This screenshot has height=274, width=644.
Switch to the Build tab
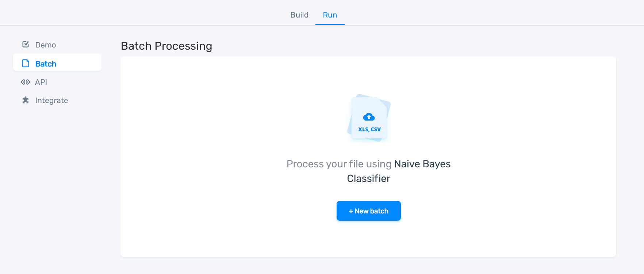(x=299, y=15)
